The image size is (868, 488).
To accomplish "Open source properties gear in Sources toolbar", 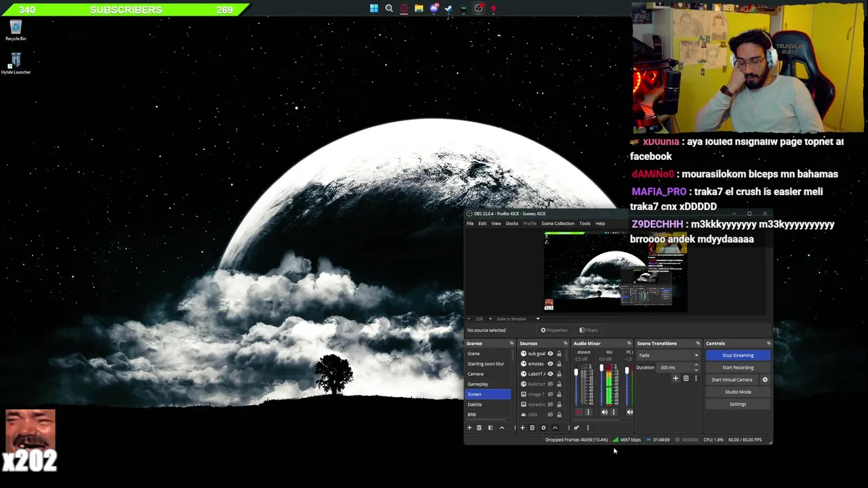I will pyautogui.click(x=543, y=428).
